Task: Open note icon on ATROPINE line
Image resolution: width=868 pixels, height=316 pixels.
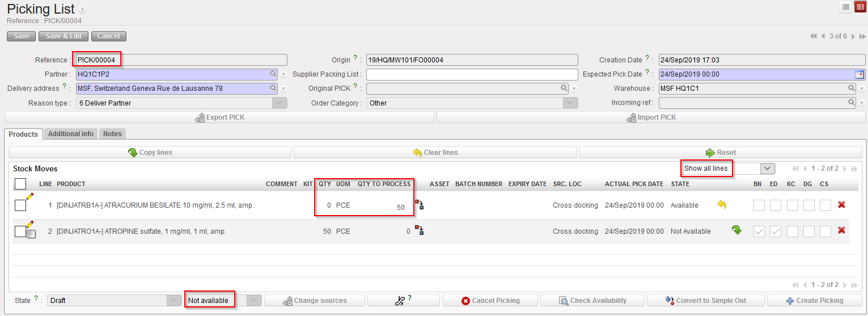Action: point(31,234)
